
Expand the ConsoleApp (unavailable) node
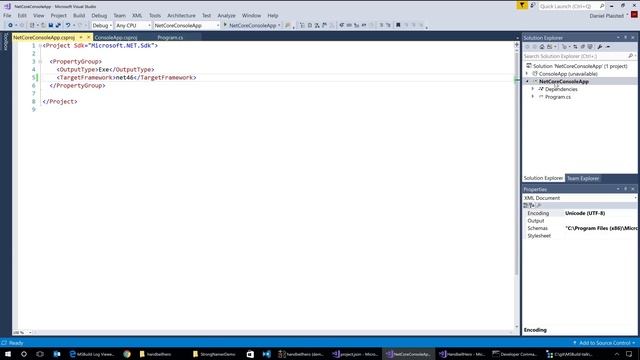pos(527,74)
